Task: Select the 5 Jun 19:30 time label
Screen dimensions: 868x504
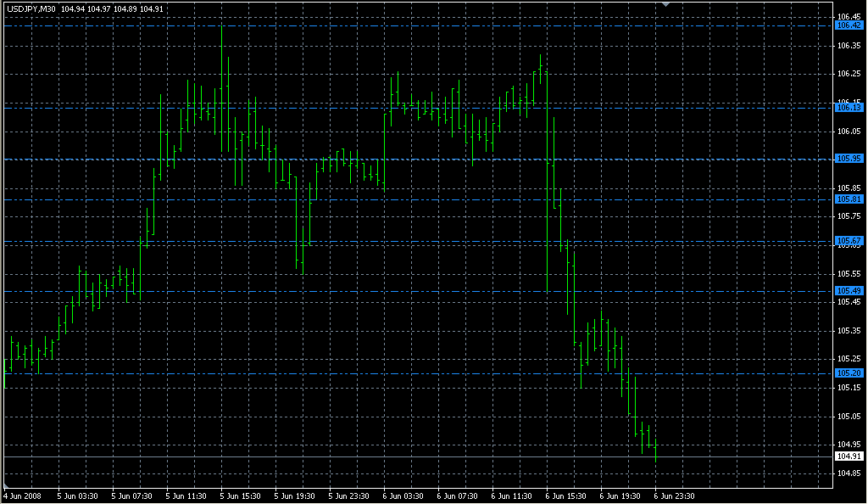Action: click(293, 496)
